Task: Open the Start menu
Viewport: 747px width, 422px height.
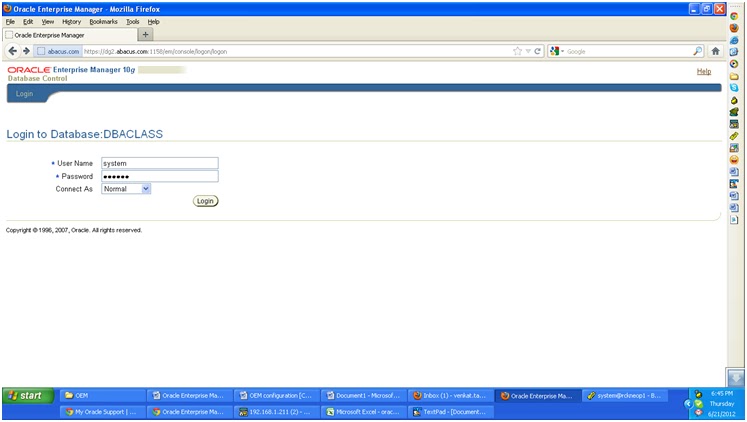Action: click(x=28, y=395)
